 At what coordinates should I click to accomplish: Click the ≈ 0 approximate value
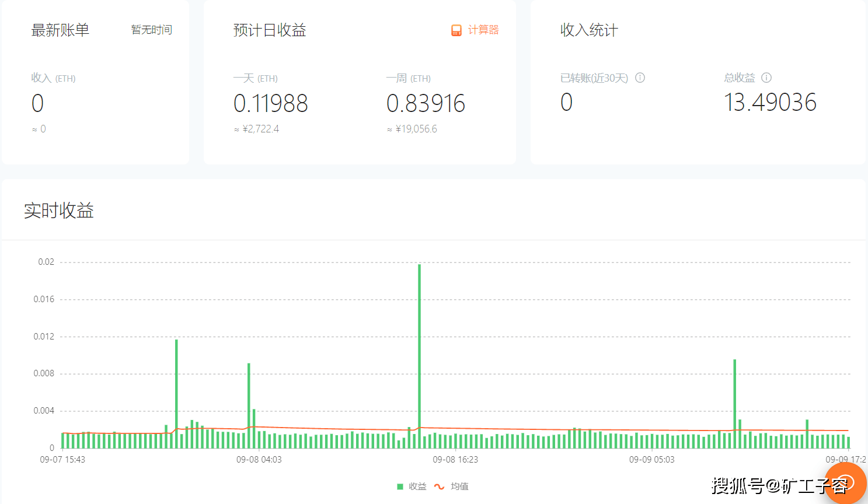point(39,129)
